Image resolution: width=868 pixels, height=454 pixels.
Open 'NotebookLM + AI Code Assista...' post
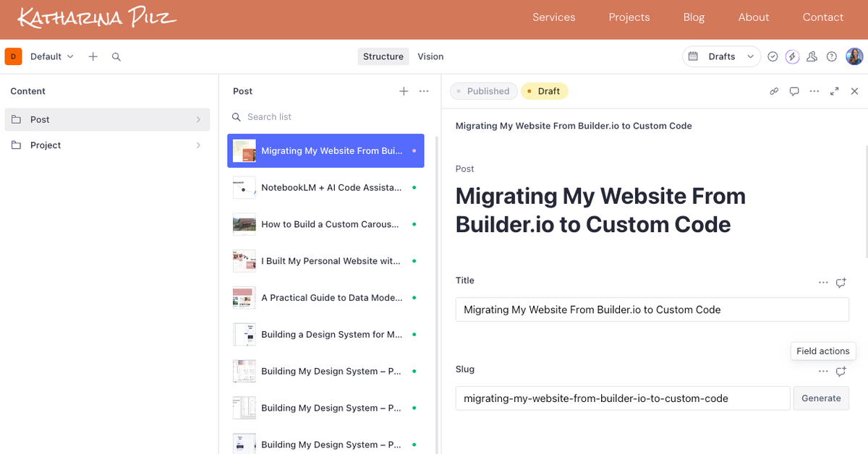pos(325,187)
